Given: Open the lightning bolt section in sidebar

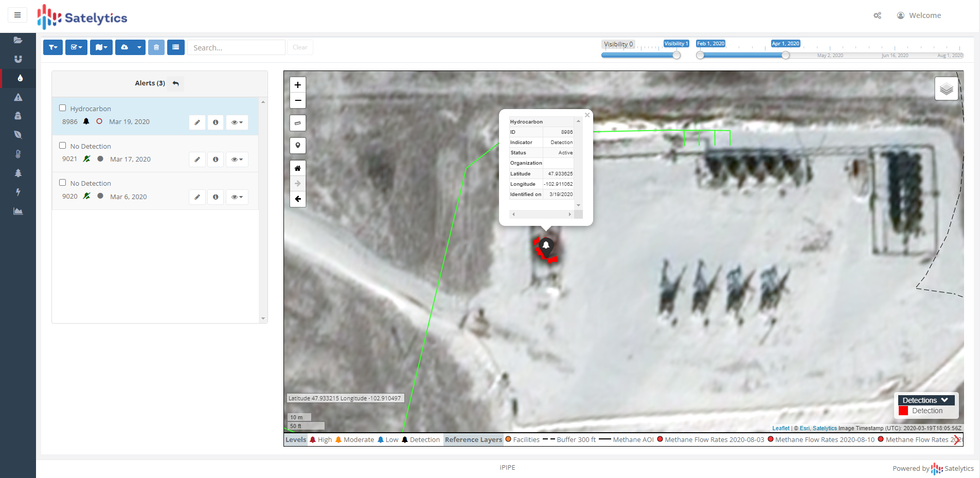Looking at the screenshot, I should pos(18,192).
